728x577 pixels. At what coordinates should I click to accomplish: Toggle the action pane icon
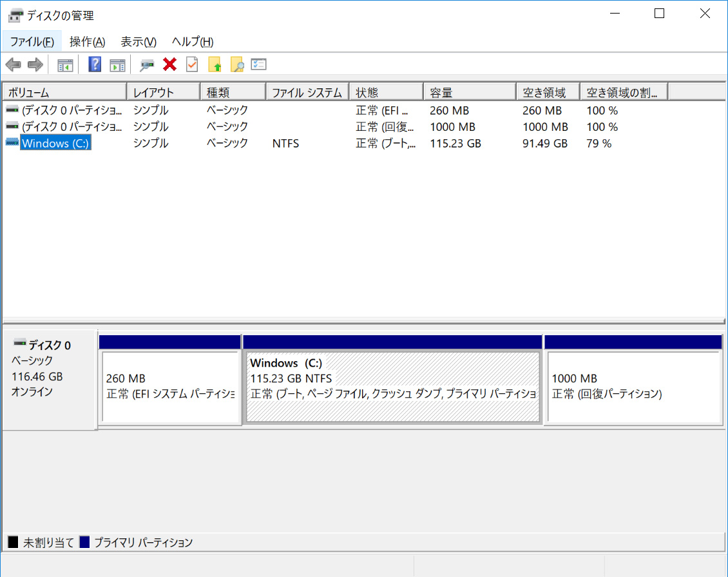click(116, 64)
